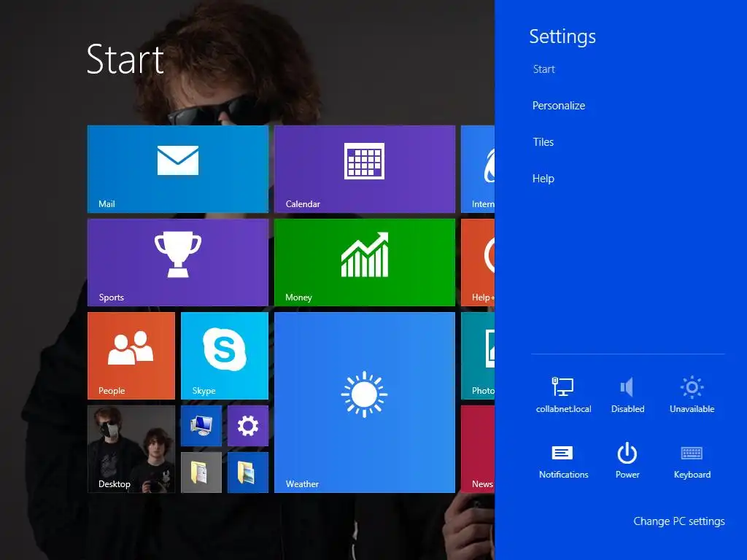Launch the Sports tile
The width and height of the screenshot is (747, 560).
click(x=178, y=262)
